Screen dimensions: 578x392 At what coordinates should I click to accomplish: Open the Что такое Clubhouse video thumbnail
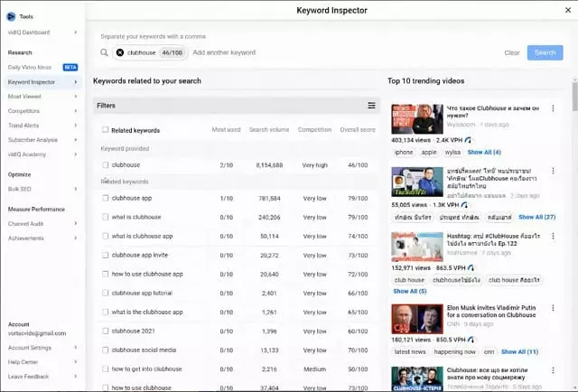(417, 119)
